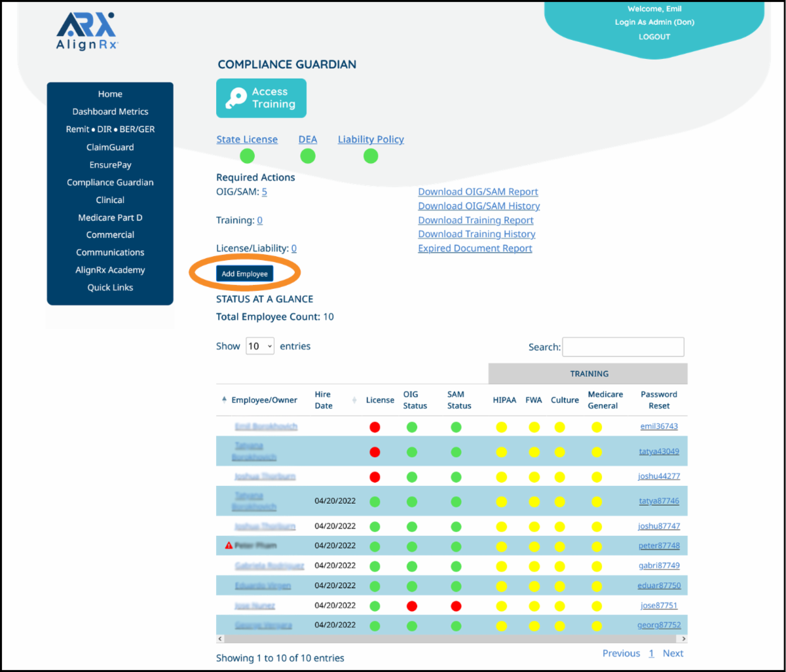Viewport: 786px width, 672px height.
Task: Click the red SAM Status dot for Jose Nunez
Action: point(455,606)
